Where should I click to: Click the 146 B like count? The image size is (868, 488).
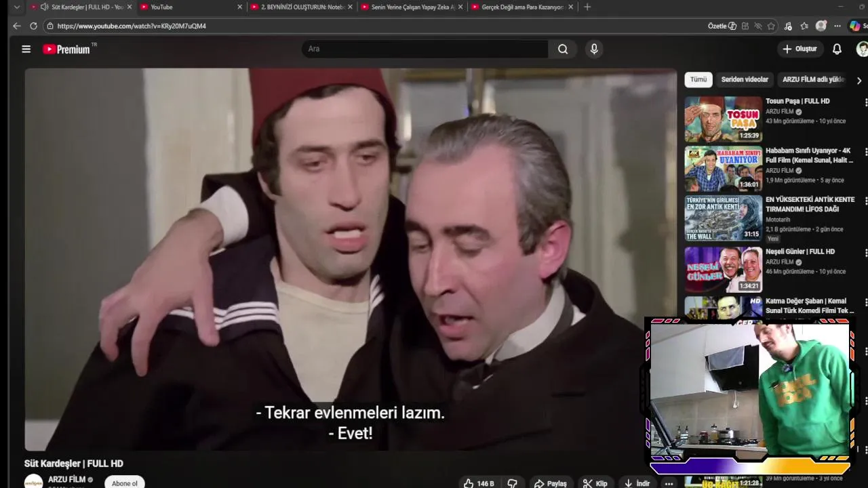coord(486,483)
